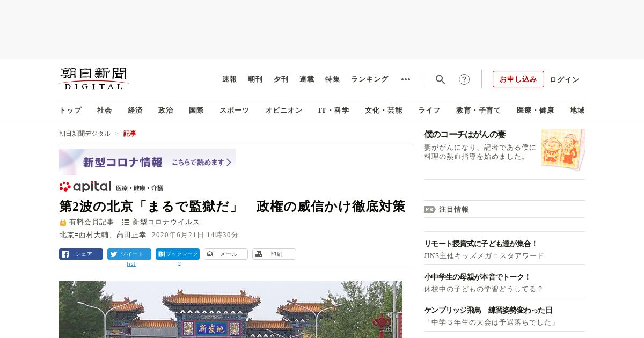This screenshot has width=644, height=338.
Task: Click the ログイン link
Action: point(565,79)
